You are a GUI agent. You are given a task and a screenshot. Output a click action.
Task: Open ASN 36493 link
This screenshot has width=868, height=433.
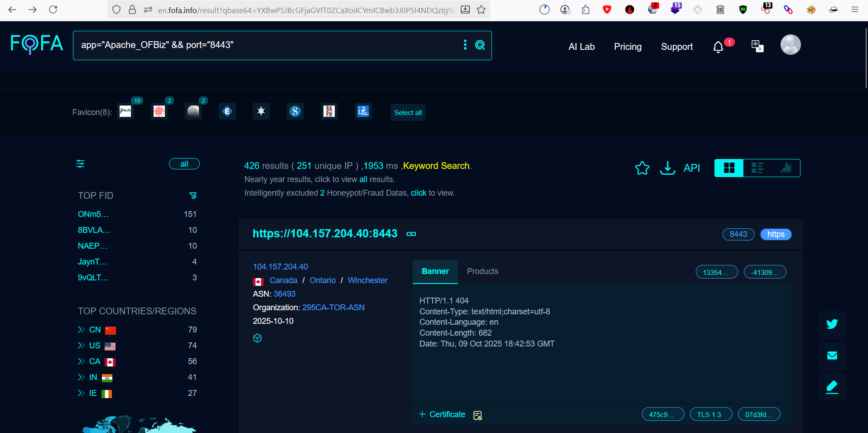(285, 294)
